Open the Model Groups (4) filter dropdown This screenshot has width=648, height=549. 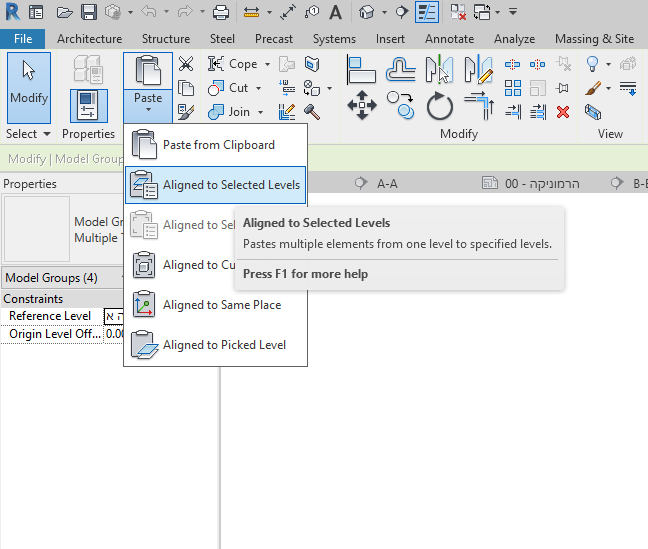(x=62, y=278)
